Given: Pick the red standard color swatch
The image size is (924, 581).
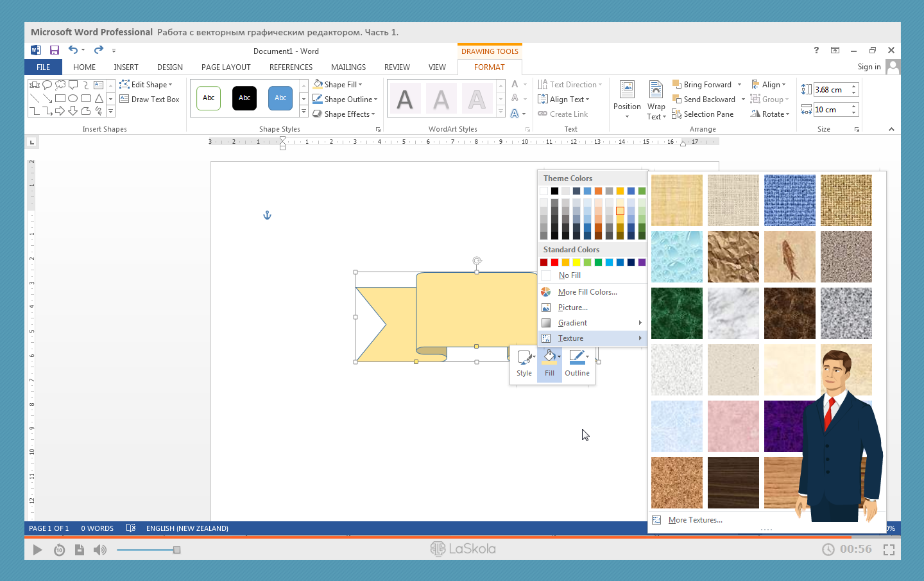Looking at the screenshot, I should coord(554,262).
